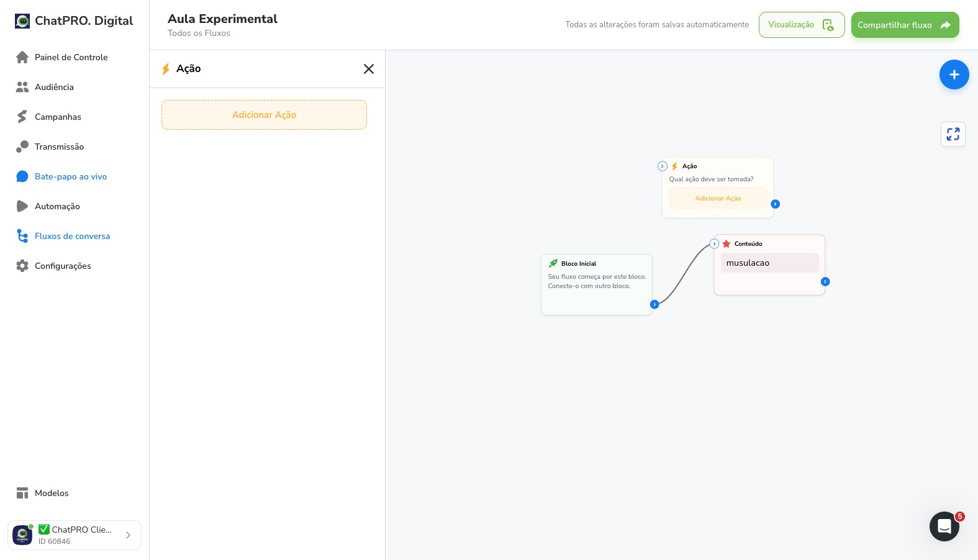Click the Campanhas icon in sidebar
Viewport: 978px width, 560px height.
point(22,117)
